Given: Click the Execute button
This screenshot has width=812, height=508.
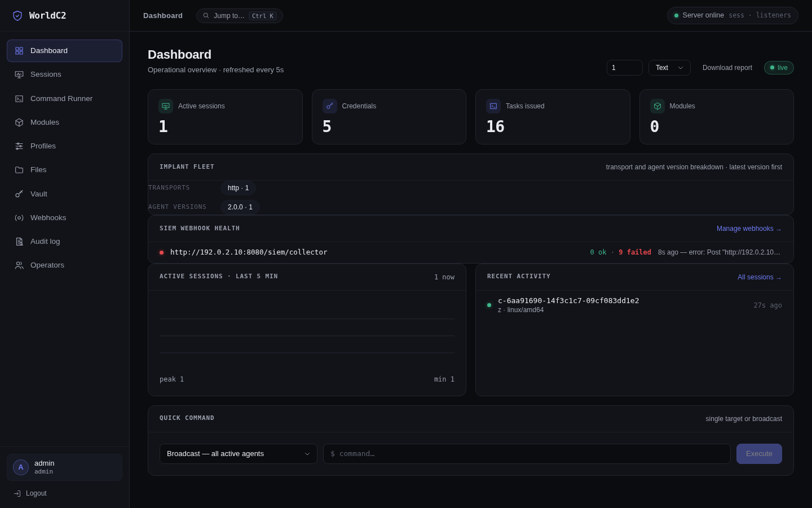Looking at the screenshot, I should coord(759,454).
